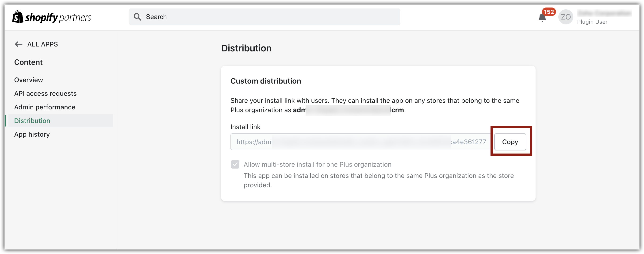Click the Shopify bag logo icon

coord(18,17)
